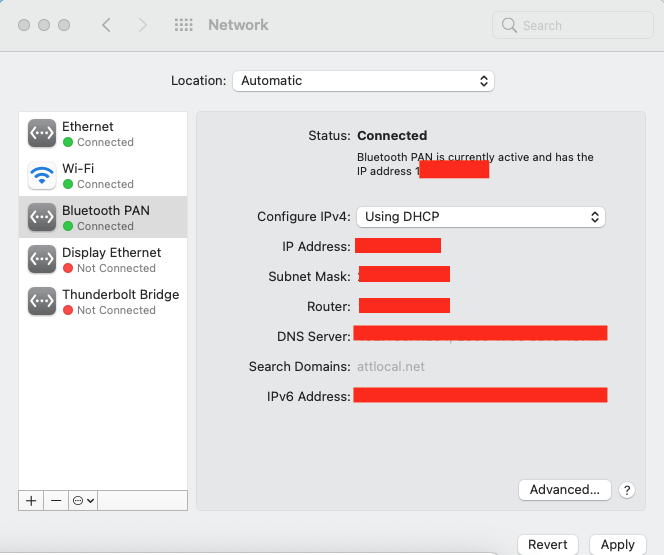The width and height of the screenshot is (664, 555).
Task: Expand the Configure IPv4 dropdown
Action: (x=481, y=216)
